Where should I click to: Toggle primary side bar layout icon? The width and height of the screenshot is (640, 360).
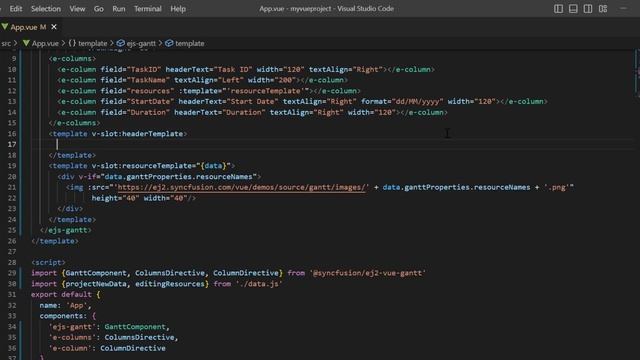click(x=558, y=9)
